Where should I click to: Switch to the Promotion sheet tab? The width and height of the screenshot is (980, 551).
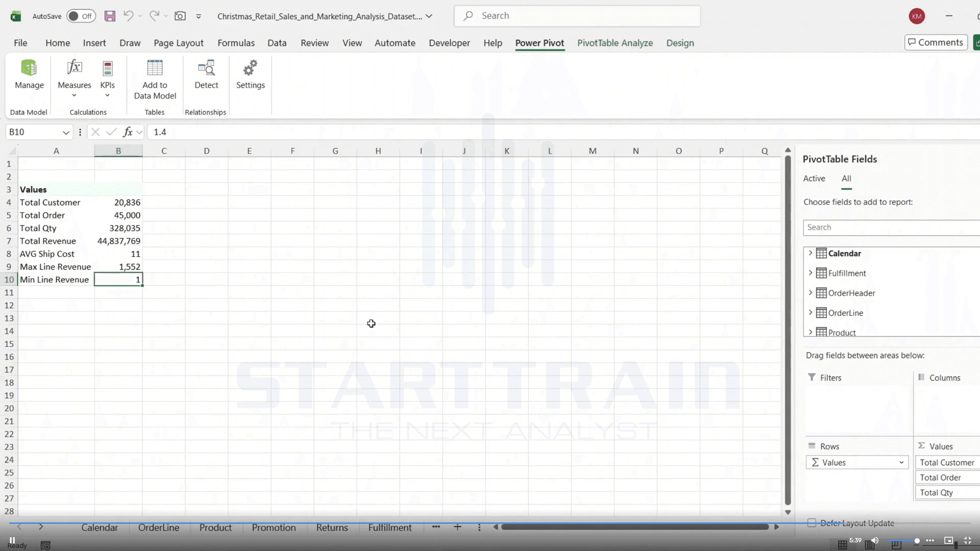pyautogui.click(x=274, y=528)
